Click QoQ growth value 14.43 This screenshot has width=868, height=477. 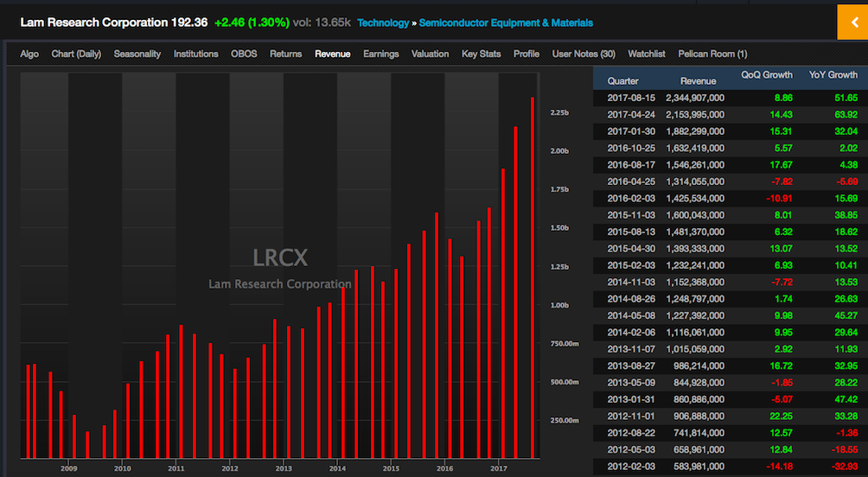tap(781, 115)
